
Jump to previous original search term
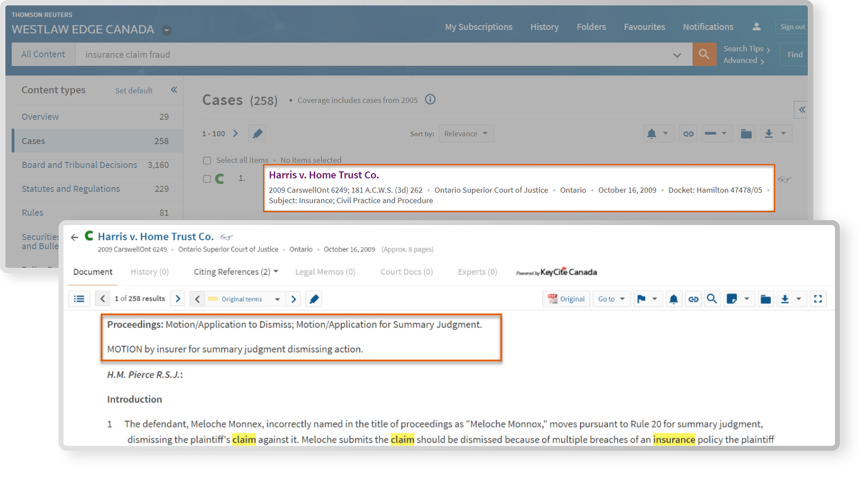197,299
